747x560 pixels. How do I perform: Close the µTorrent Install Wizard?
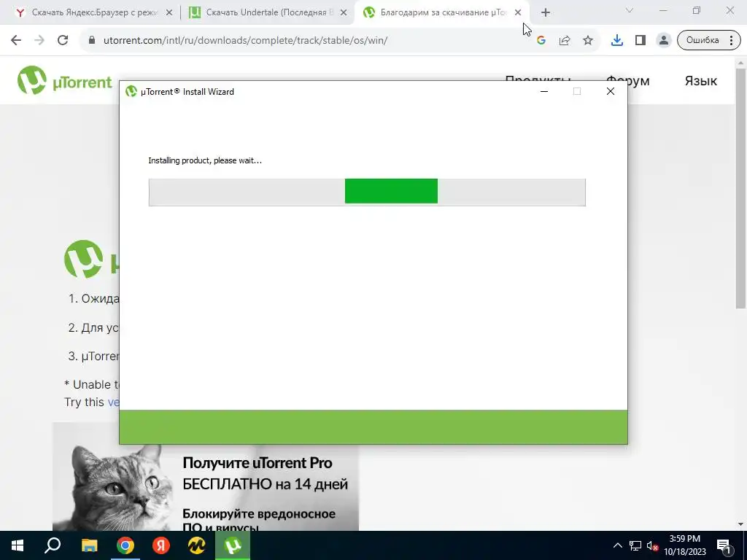(x=611, y=91)
